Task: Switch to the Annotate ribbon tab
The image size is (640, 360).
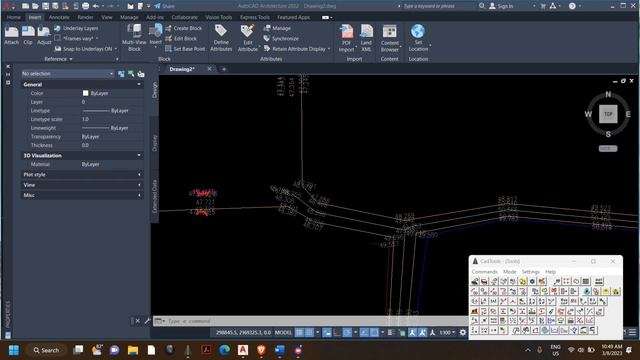Action: coord(59,17)
